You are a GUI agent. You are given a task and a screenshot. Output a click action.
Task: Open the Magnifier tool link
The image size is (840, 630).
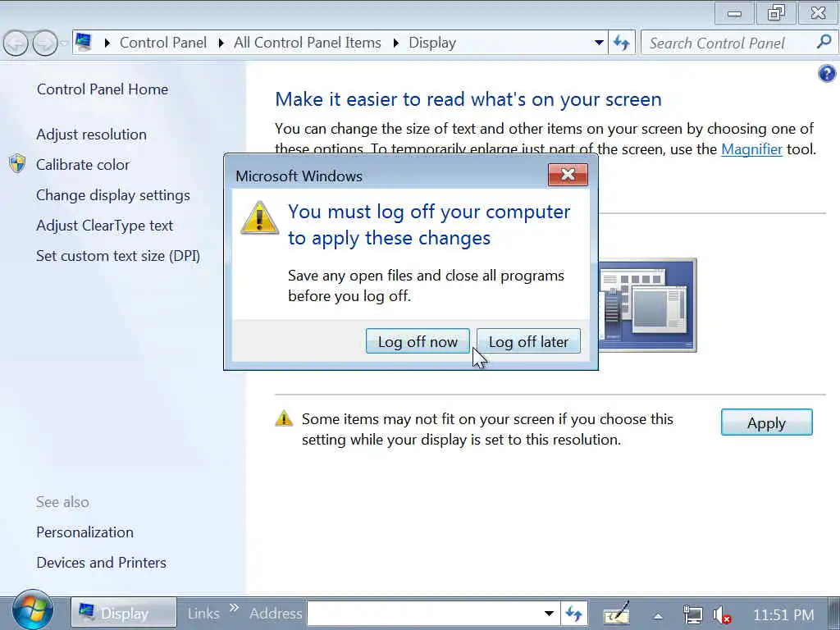[751, 149]
